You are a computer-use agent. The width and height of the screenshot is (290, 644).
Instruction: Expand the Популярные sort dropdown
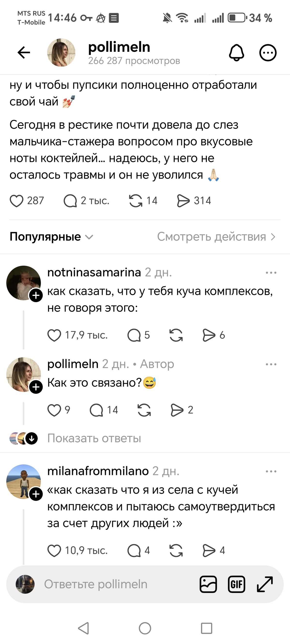[51, 237]
